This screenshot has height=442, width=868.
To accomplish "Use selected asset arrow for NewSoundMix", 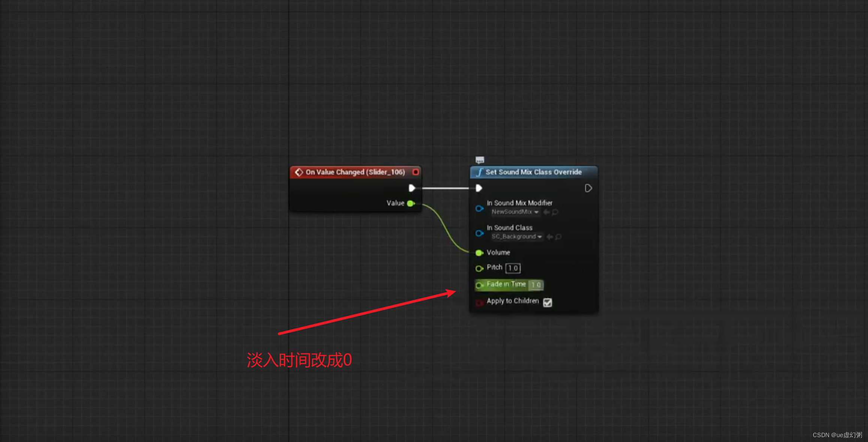I will coord(547,212).
